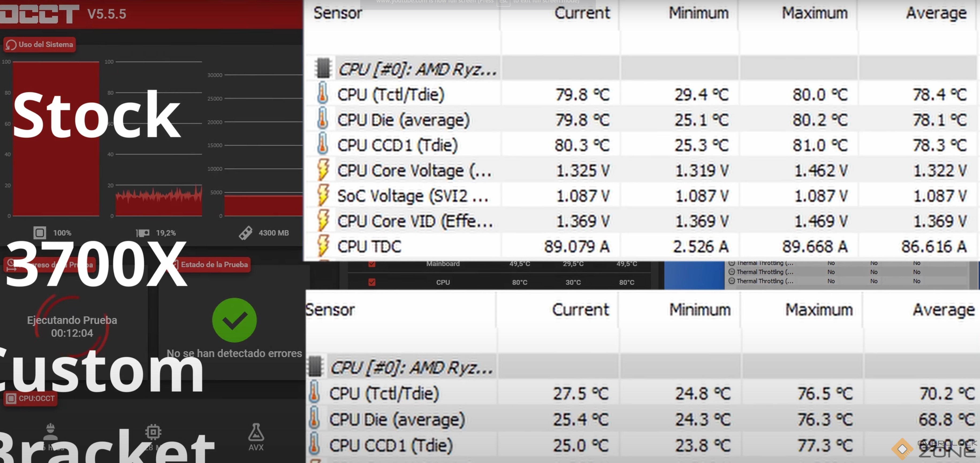Image resolution: width=980 pixels, height=463 pixels.
Task: Click the last Thermal Throttling sensor row
Action: click(x=765, y=281)
